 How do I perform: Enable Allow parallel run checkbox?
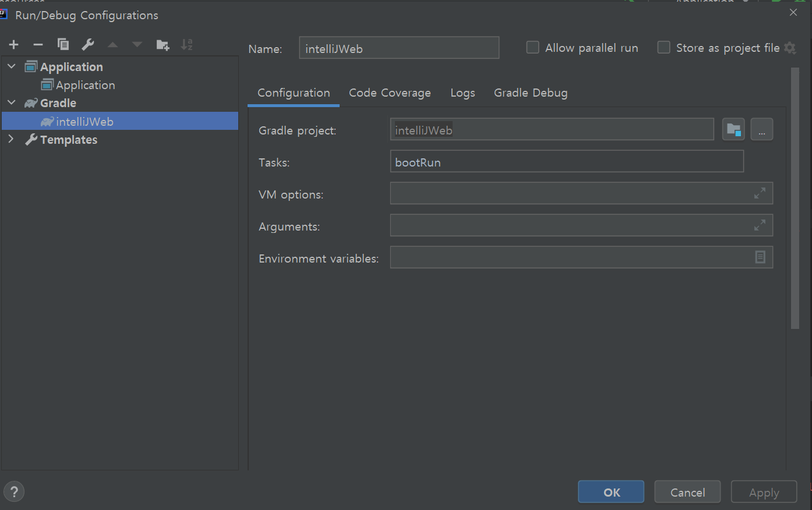click(x=532, y=47)
